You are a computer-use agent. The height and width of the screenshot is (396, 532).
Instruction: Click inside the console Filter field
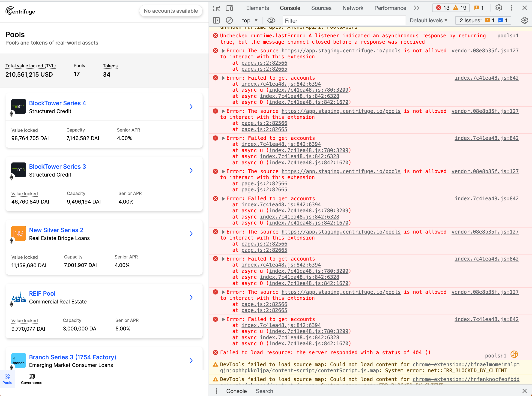coord(344,20)
